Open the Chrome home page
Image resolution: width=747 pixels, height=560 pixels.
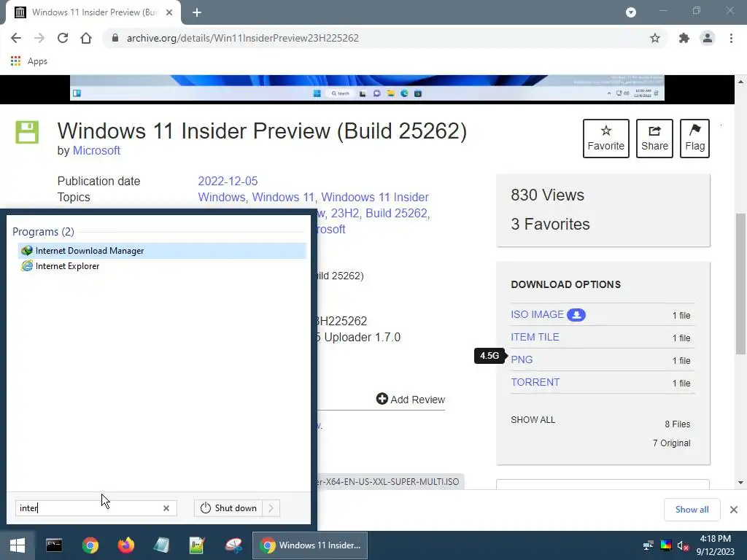pos(86,38)
